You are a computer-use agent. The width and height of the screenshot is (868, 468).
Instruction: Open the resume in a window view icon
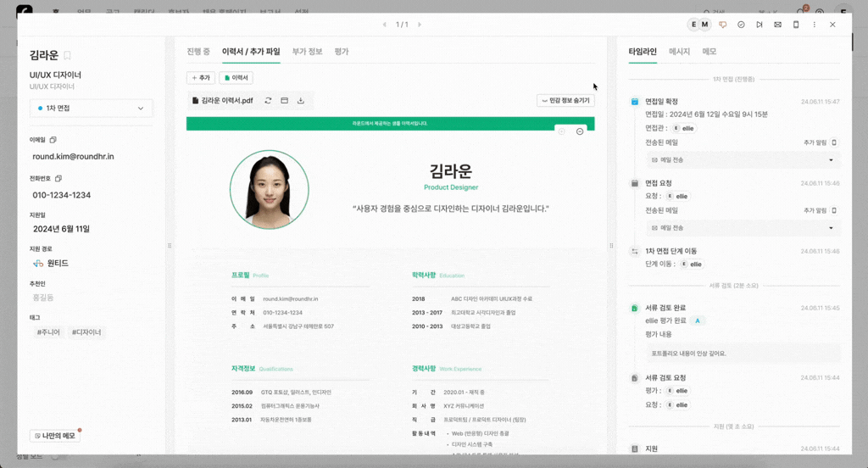coord(285,101)
